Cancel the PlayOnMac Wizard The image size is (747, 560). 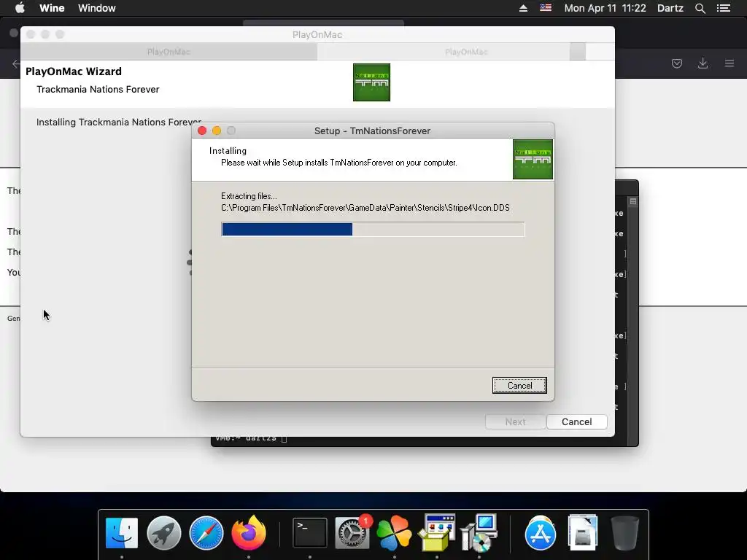[576, 422]
